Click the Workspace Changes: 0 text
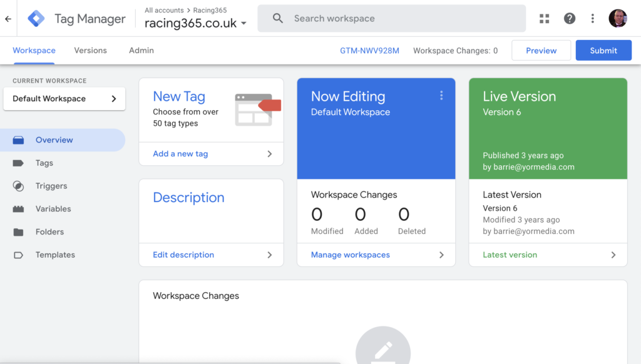 [x=456, y=51]
